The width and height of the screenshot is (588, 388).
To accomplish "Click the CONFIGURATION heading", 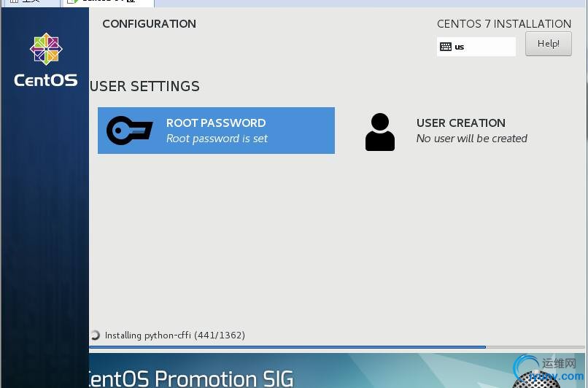I will (x=149, y=23).
